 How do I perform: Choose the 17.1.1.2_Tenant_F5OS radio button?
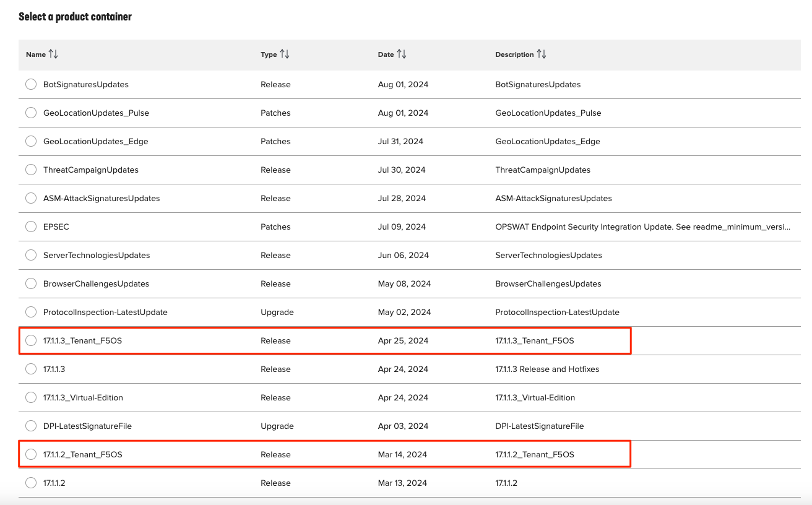[31, 454]
